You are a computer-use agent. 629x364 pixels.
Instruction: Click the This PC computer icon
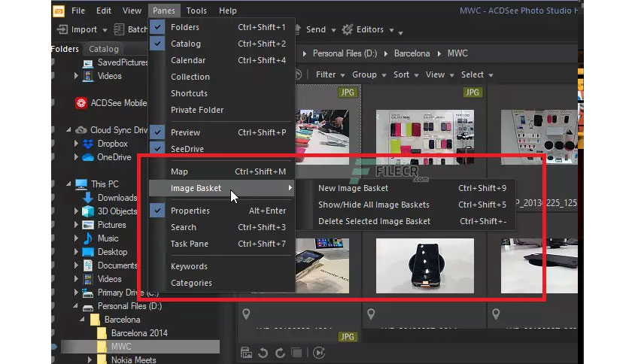81,184
